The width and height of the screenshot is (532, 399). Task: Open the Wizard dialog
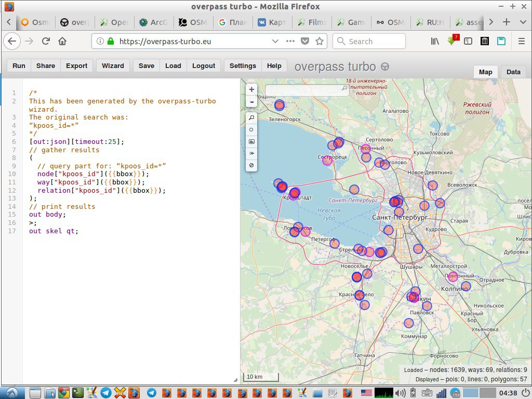113,66
